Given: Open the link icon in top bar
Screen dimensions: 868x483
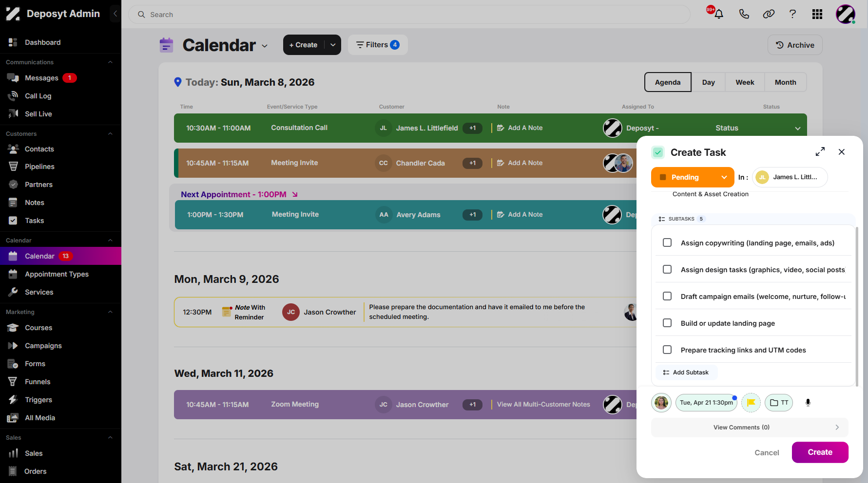Looking at the screenshot, I should (769, 14).
